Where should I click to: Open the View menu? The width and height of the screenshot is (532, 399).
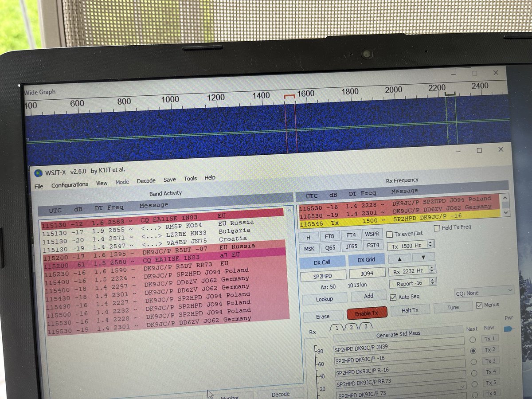(x=102, y=183)
